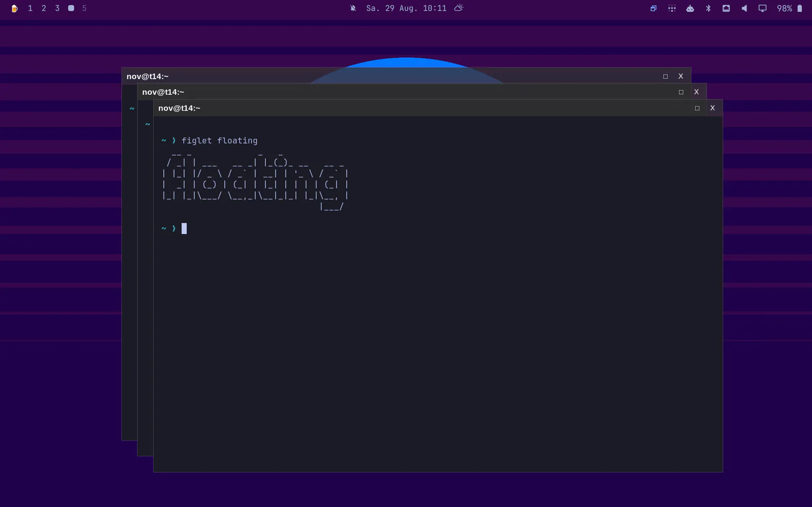
Task: Open the date and time calendar display
Action: coord(407,8)
